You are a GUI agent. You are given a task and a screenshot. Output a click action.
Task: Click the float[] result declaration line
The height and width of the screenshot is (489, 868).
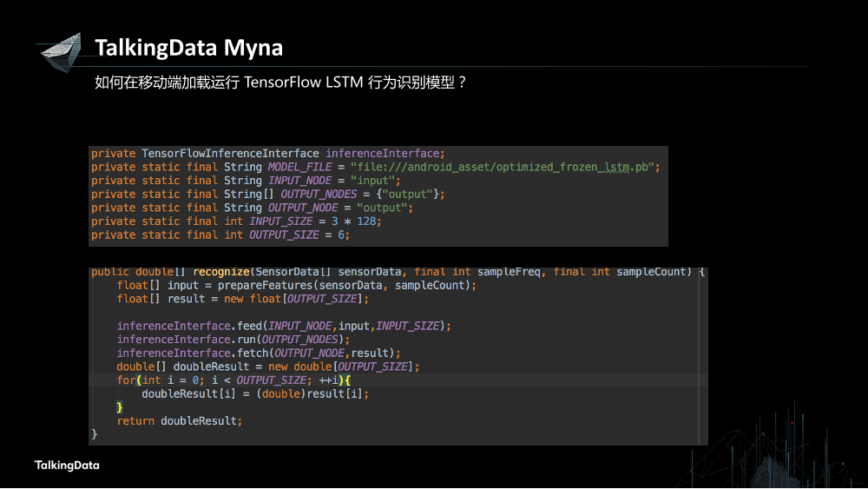(x=242, y=299)
